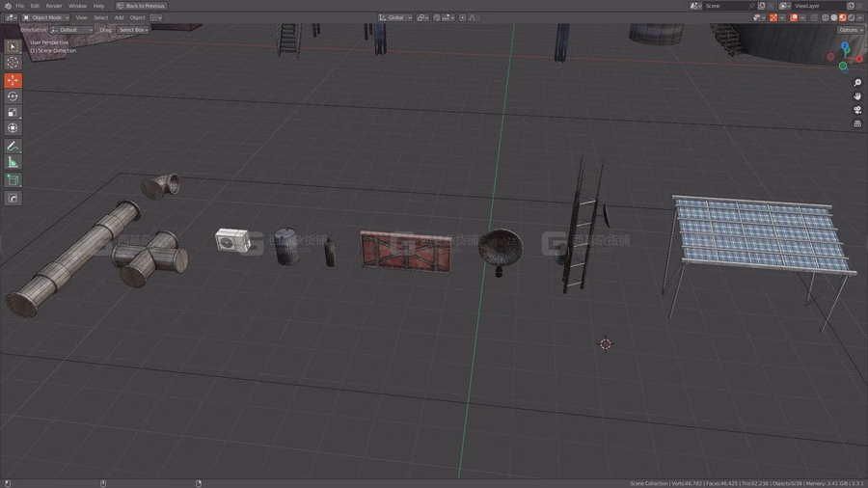
Task: Select the Measure ruler tool
Action: tap(13, 162)
